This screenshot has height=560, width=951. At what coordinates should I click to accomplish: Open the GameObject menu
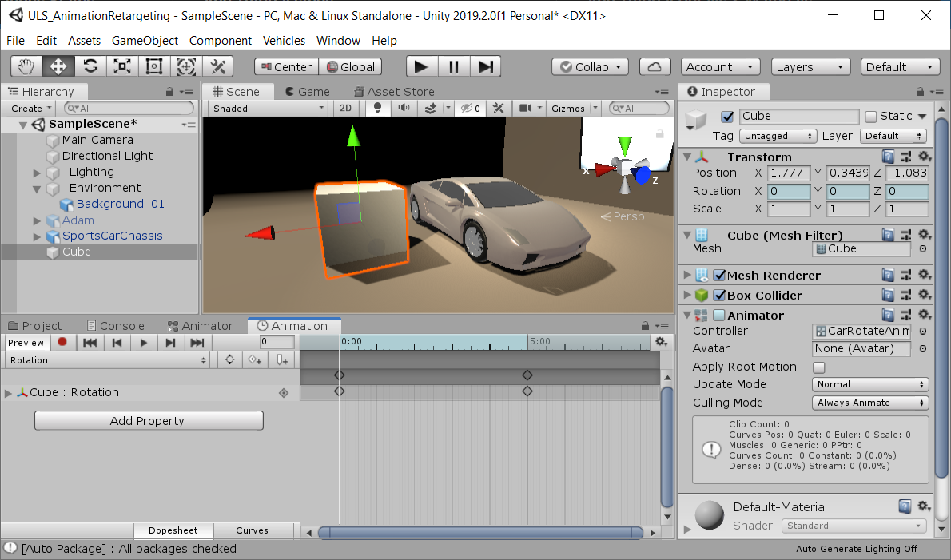145,40
